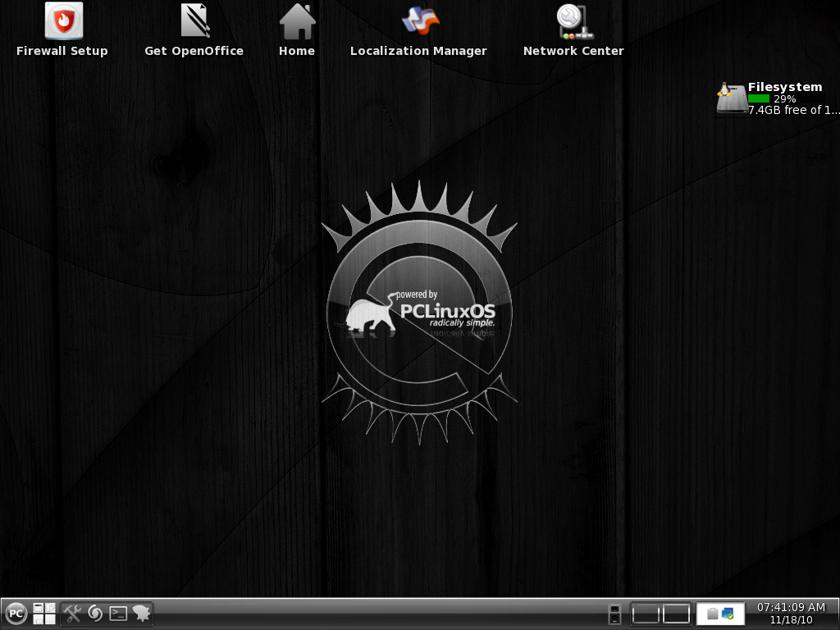
Task: Open the wrench and hammer configuration tool
Action: pyautogui.click(x=73, y=613)
